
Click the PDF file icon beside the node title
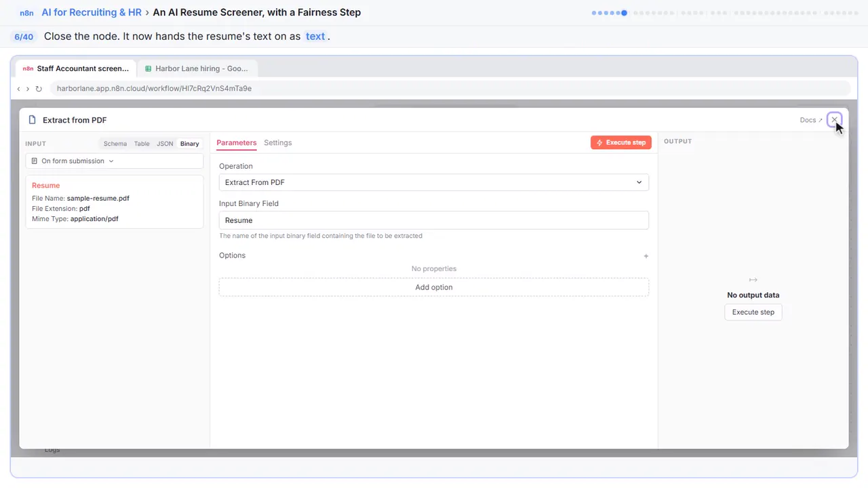(x=32, y=120)
